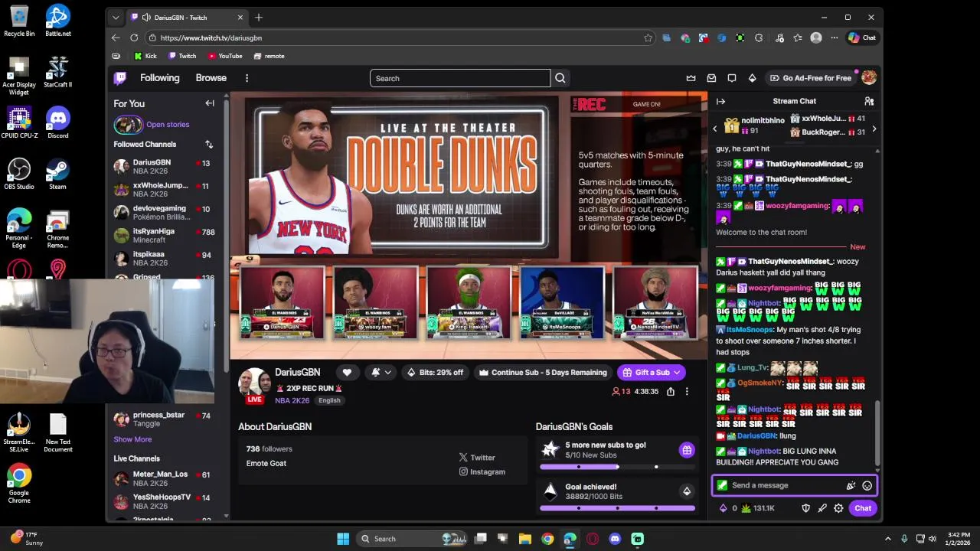Open the user avatar menu
980x551 pixels.
point(869,77)
